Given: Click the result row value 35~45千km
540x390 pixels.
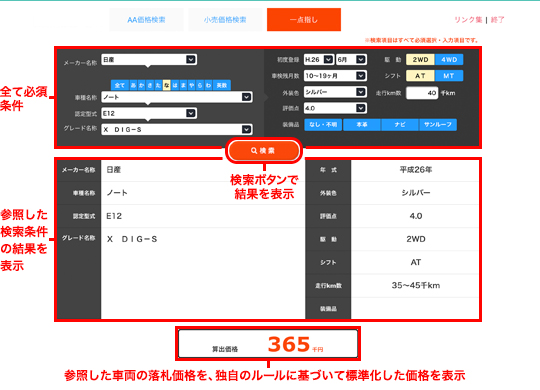Looking at the screenshot, I should click(x=415, y=285).
